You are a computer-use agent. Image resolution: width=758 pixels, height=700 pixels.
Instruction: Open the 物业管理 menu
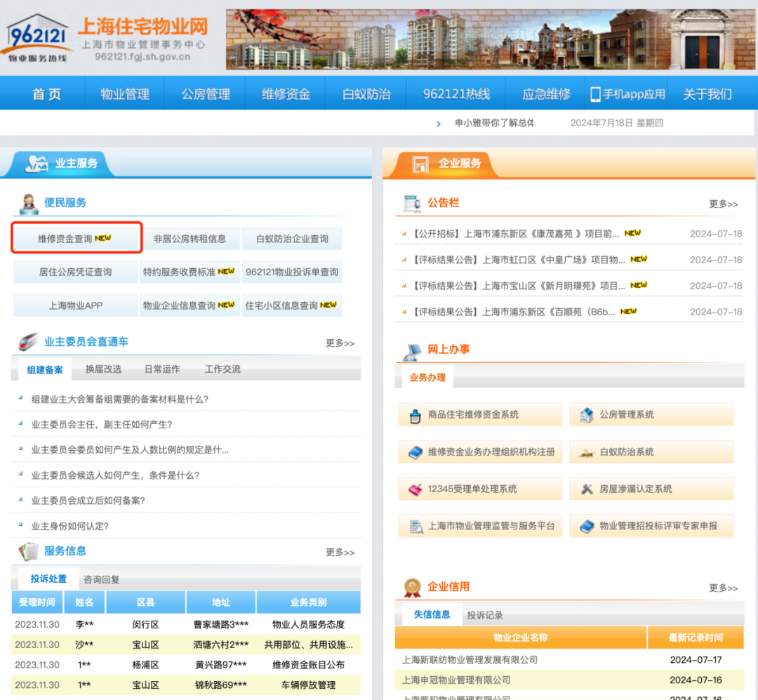click(125, 94)
